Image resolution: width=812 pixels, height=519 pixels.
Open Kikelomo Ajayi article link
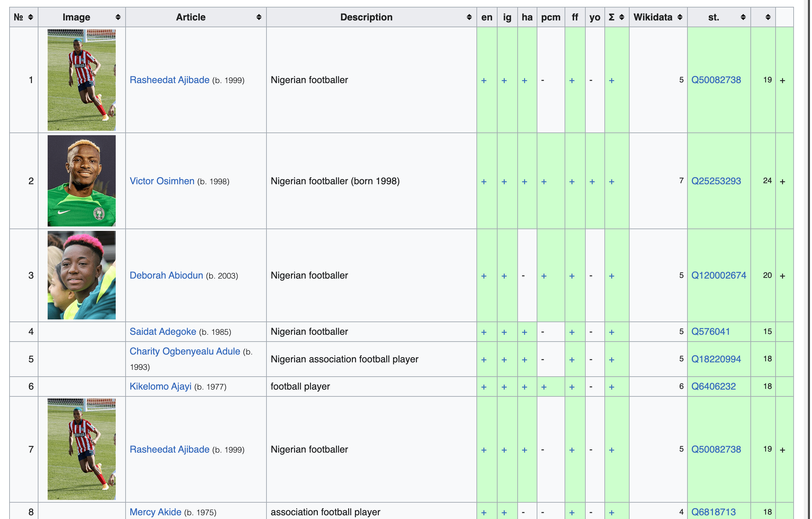tap(160, 386)
